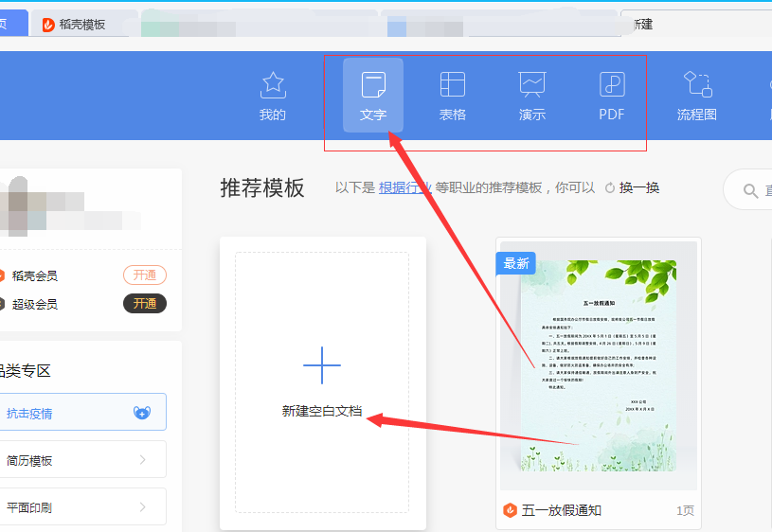The height and width of the screenshot is (532, 772).
Task: Open the 根据行业 link
Action: point(404,187)
